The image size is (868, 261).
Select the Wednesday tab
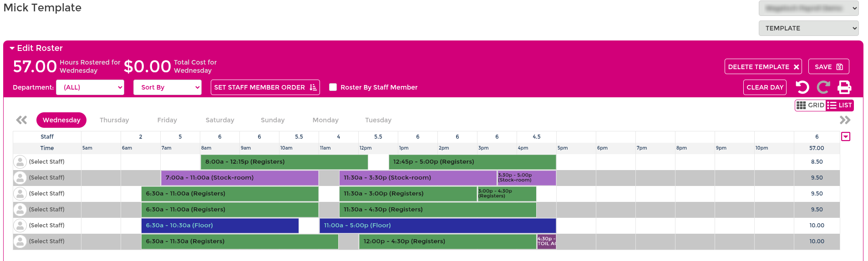click(61, 120)
